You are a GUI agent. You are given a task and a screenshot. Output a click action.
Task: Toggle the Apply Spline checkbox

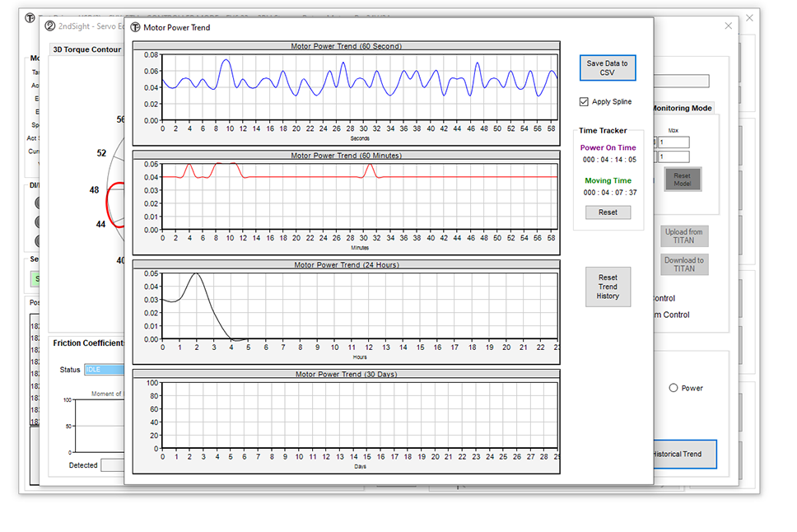coord(584,102)
